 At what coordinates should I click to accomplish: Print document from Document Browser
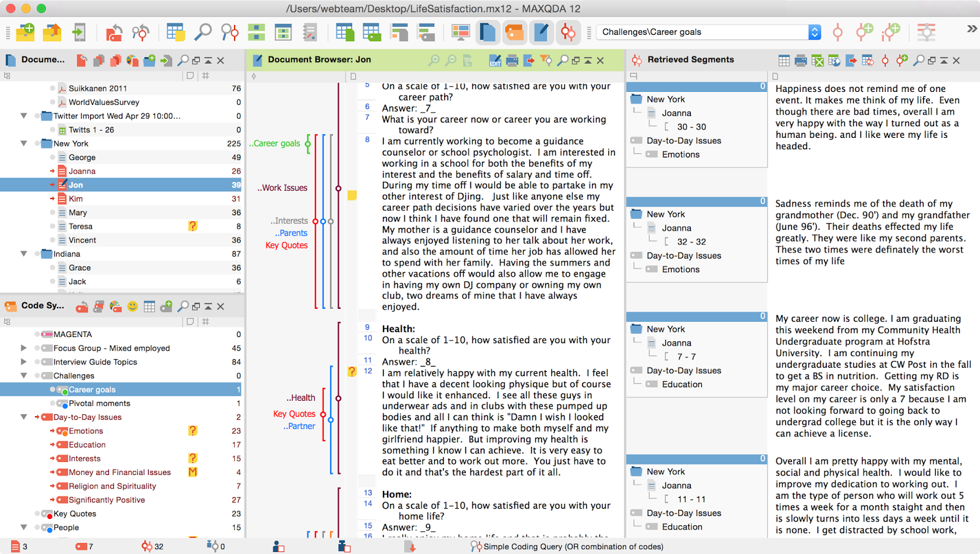(512, 60)
